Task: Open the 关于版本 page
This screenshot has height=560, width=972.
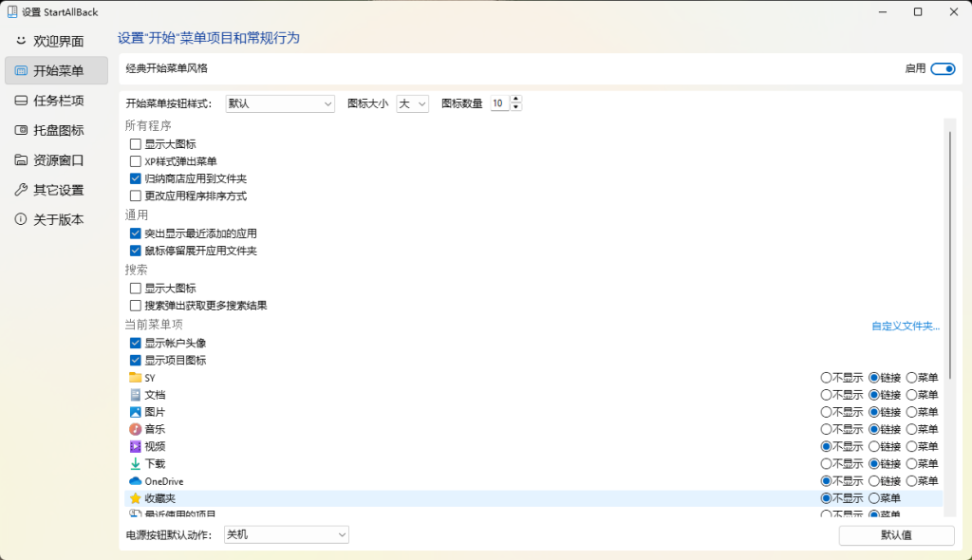Action: pos(57,219)
